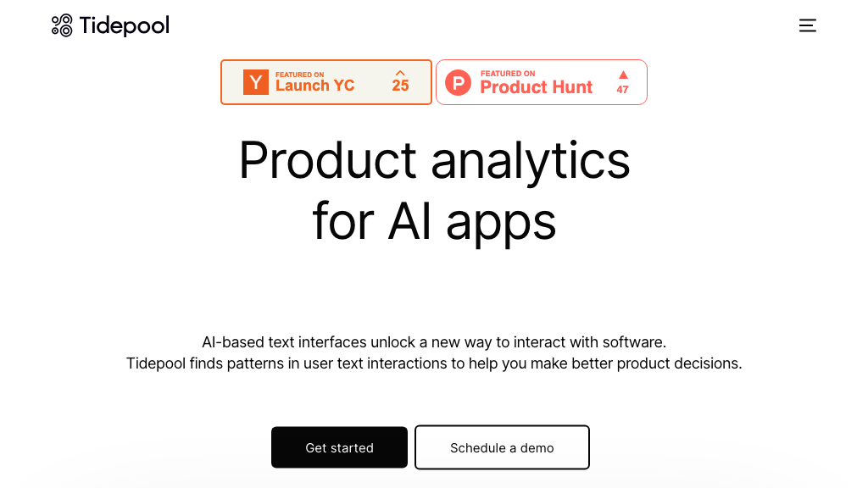Click the "Product analytics" headline line

pyautogui.click(x=434, y=160)
